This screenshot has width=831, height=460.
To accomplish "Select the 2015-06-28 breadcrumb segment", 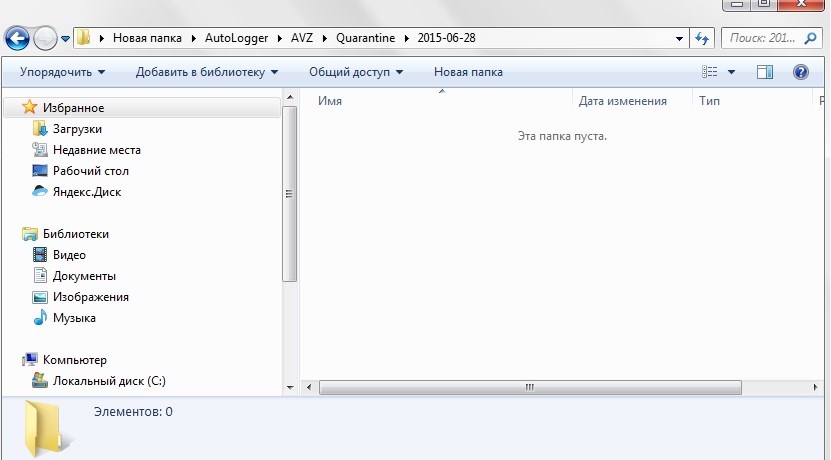I will [446, 38].
